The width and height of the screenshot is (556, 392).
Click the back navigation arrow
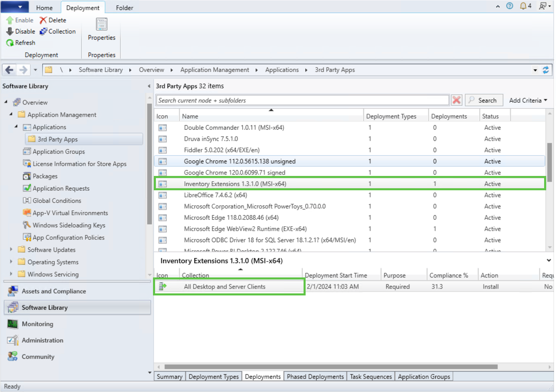(x=9, y=70)
